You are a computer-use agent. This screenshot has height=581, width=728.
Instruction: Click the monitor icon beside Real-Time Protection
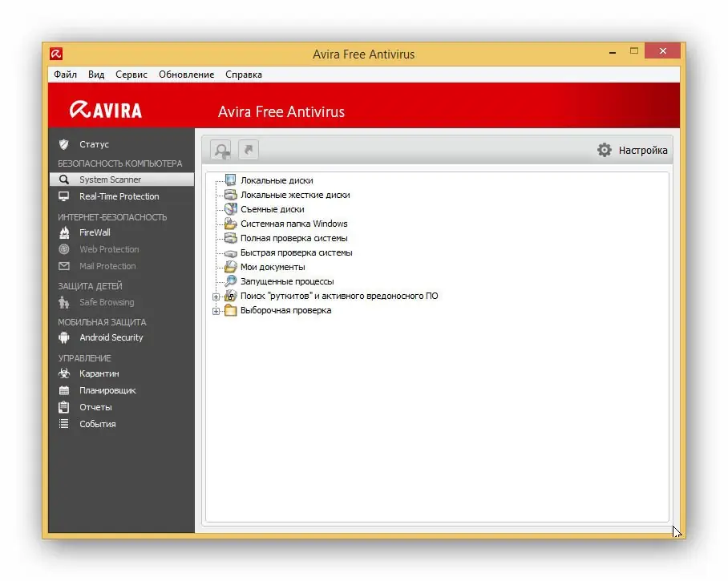64,196
